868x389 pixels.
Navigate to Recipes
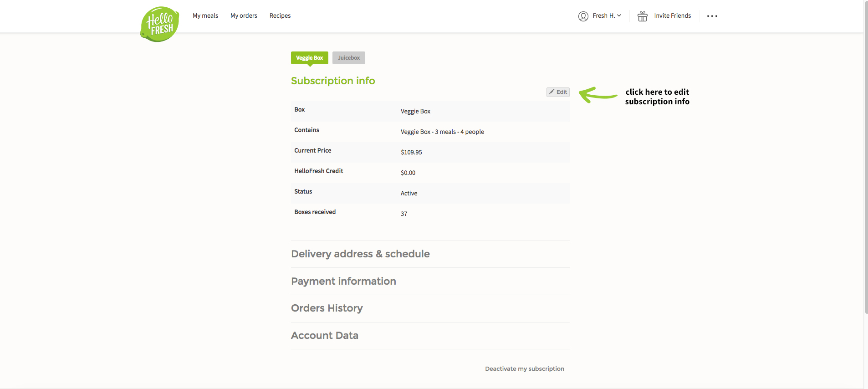click(280, 15)
